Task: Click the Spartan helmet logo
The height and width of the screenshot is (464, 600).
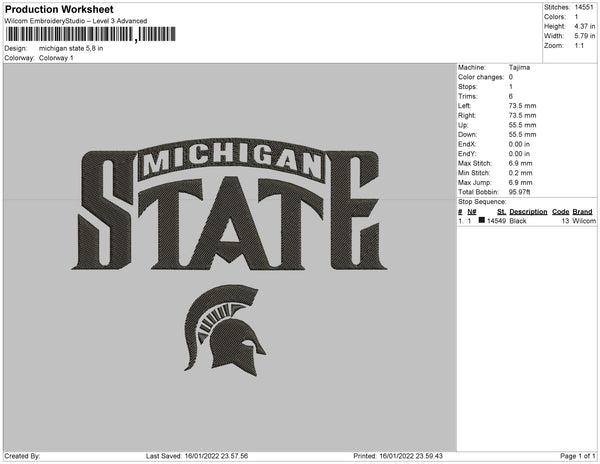Action: click(225, 330)
